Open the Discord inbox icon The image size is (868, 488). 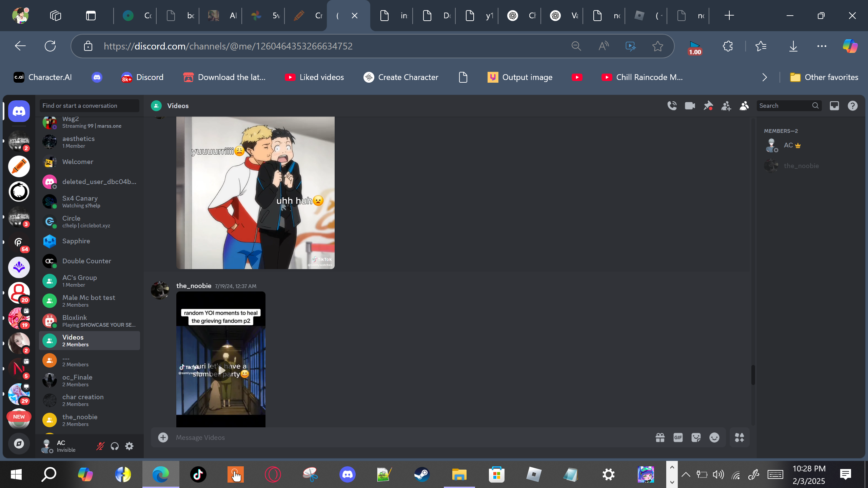click(x=834, y=106)
